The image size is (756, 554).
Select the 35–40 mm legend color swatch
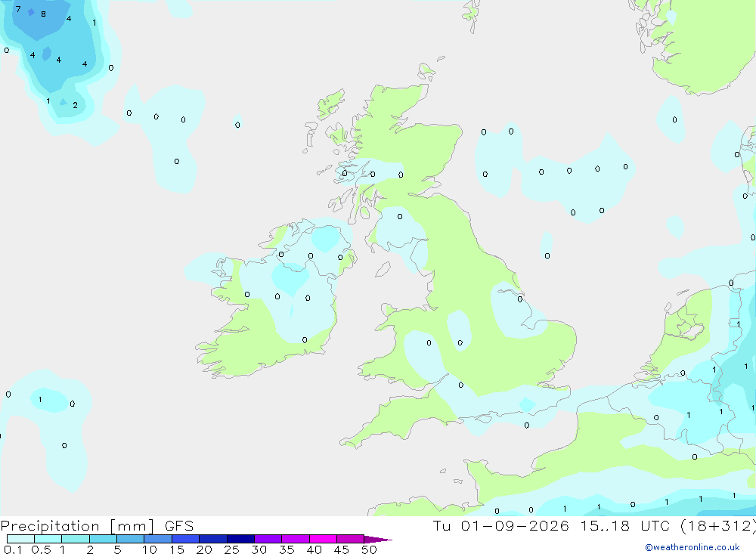(296, 539)
